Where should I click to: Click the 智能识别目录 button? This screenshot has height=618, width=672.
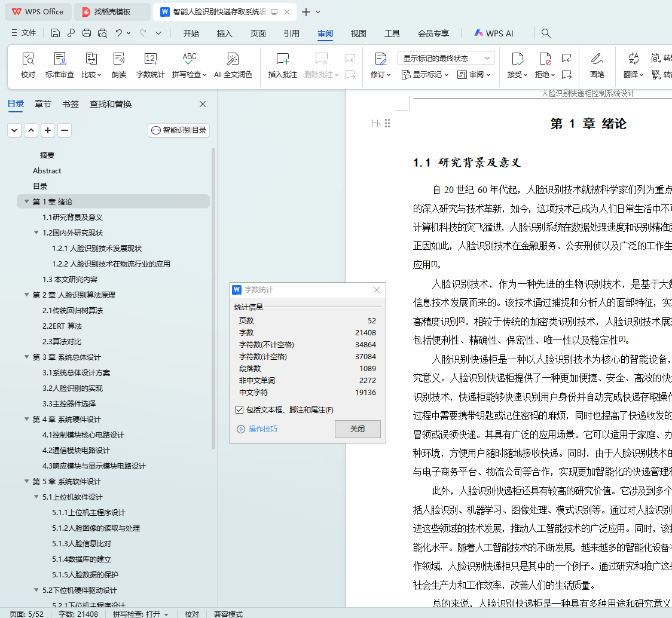[x=179, y=130]
